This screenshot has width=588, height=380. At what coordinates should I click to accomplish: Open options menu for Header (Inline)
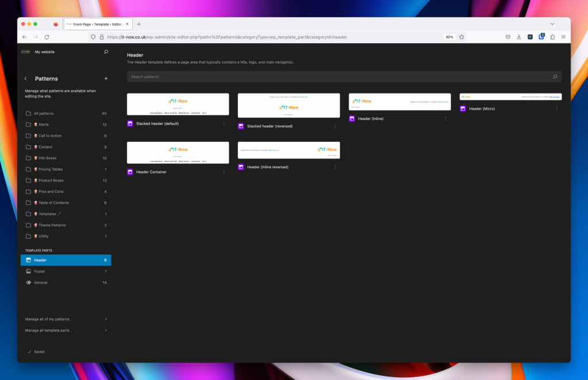[446, 119]
